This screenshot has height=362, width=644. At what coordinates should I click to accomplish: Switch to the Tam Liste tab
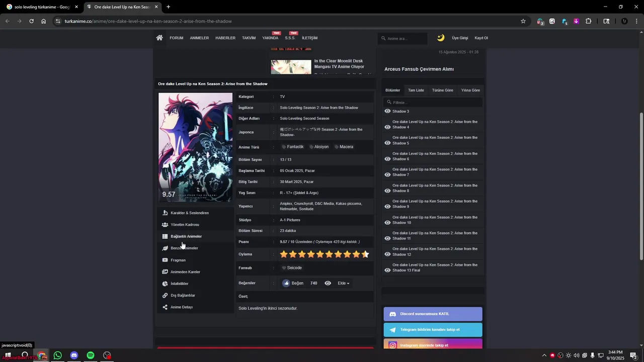(x=416, y=90)
